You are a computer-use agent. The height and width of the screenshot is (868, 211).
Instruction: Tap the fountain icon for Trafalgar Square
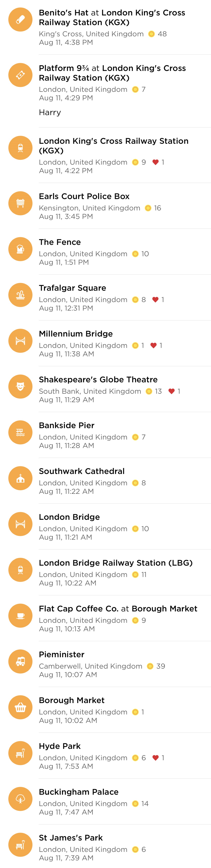20,295
